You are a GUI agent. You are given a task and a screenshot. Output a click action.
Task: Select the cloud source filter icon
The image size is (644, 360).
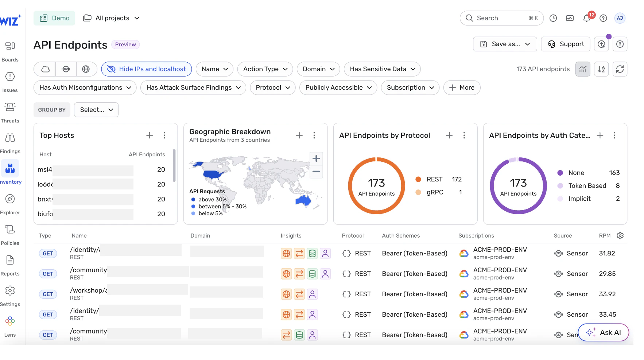tap(45, 69)
